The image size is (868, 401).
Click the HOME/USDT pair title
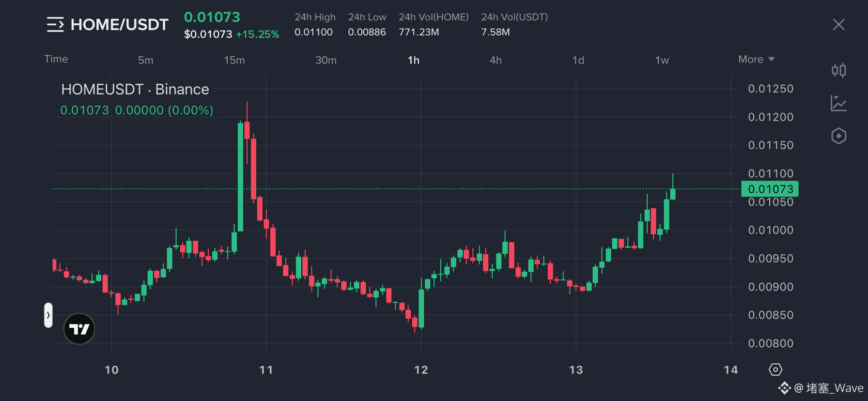(x=120, y=25)
